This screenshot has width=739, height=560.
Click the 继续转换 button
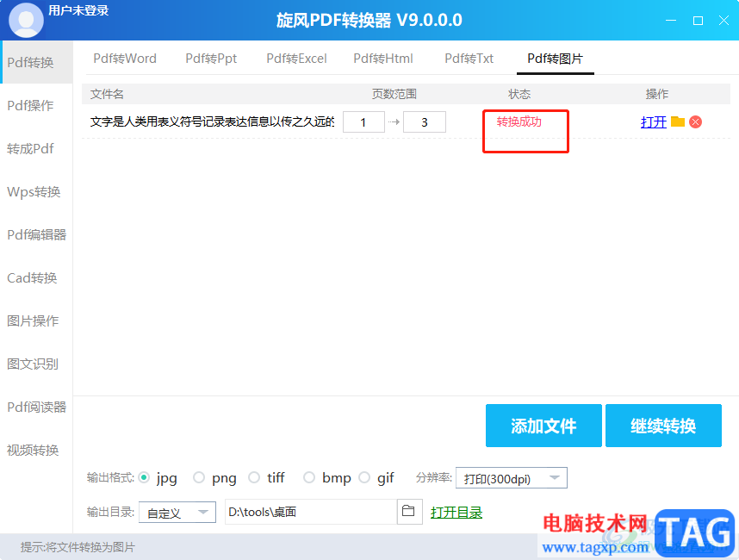pyautogui.click(x=663, y=426)
